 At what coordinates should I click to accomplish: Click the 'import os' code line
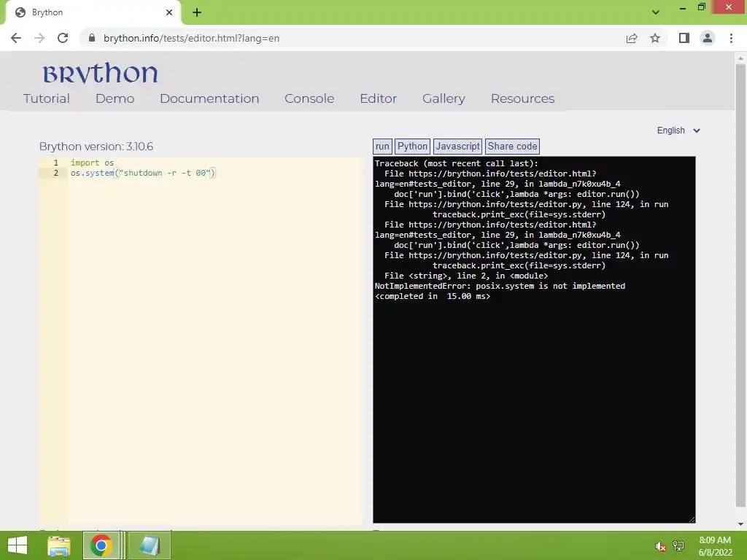[x=92, y=163]
